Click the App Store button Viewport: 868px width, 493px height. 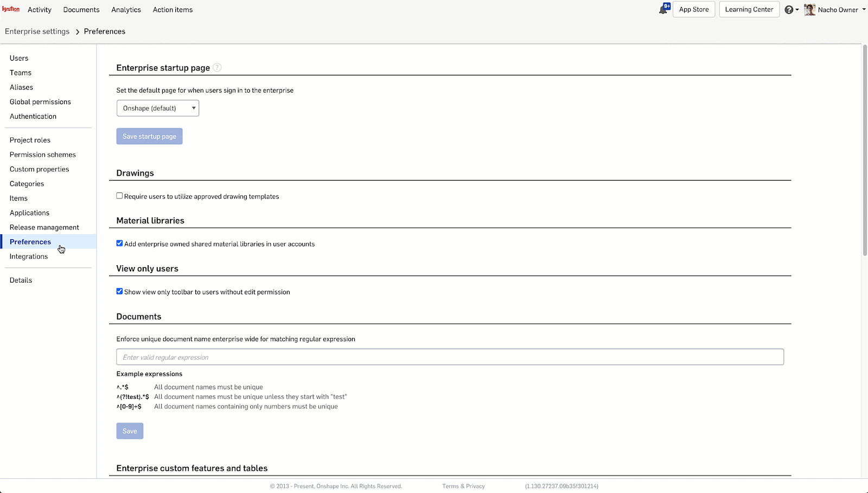[694, 9]
